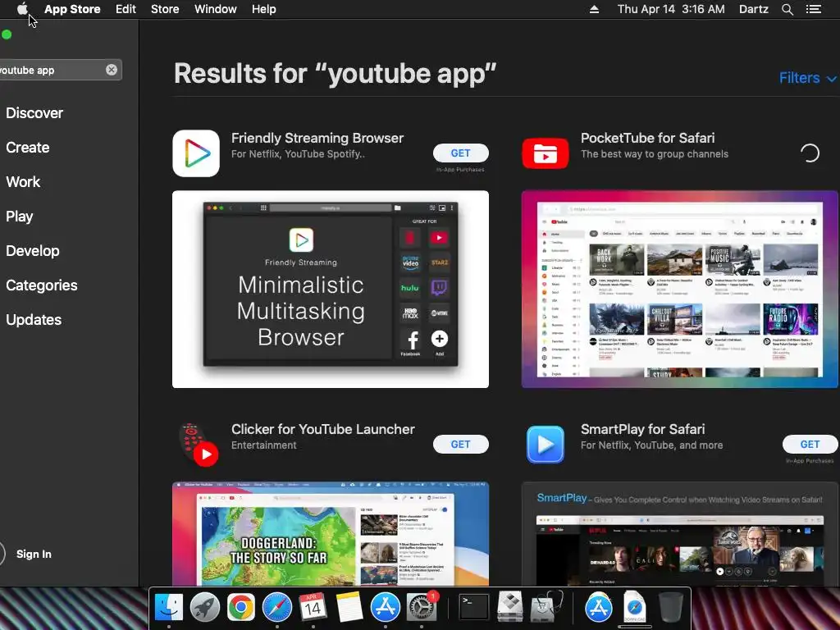Click the SmartPlay for Safari app icon

tap(546, 445)
